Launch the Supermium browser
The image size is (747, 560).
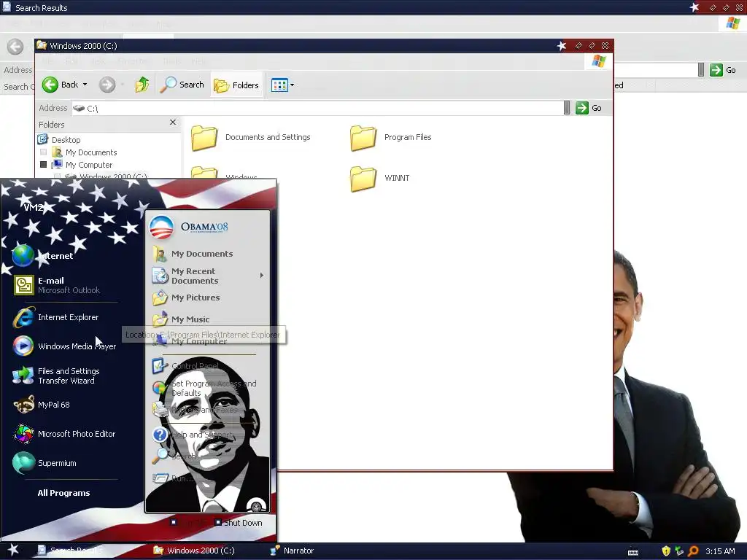[x=44, y=463]
